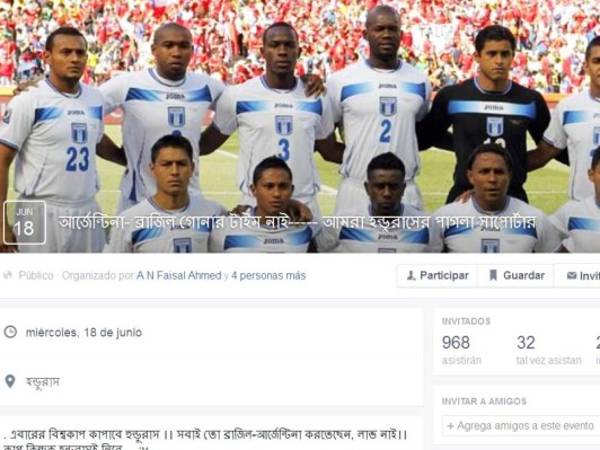Viewport: 600px width, 450px height.
Task: Click the envelope icon for inviting
Action: (571, 275)
